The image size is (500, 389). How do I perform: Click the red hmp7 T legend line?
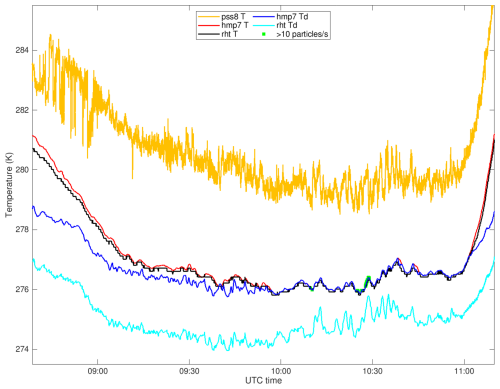(209, 25)
